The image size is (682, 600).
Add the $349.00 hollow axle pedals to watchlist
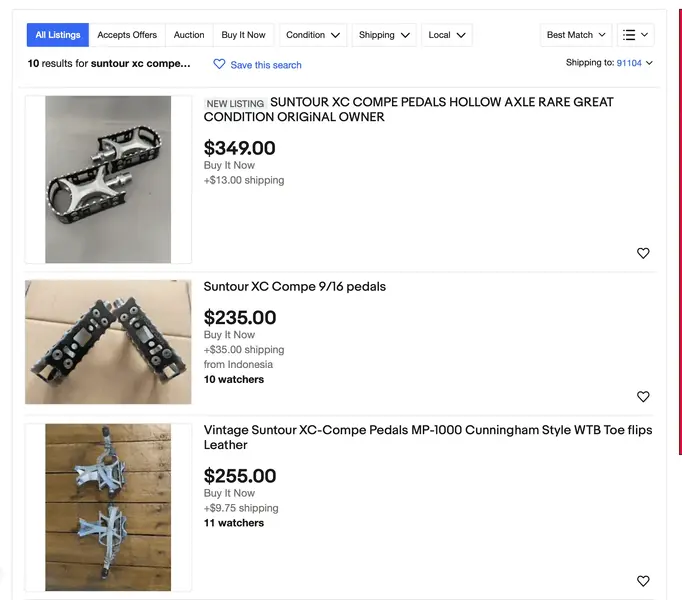tap(643, 253)
